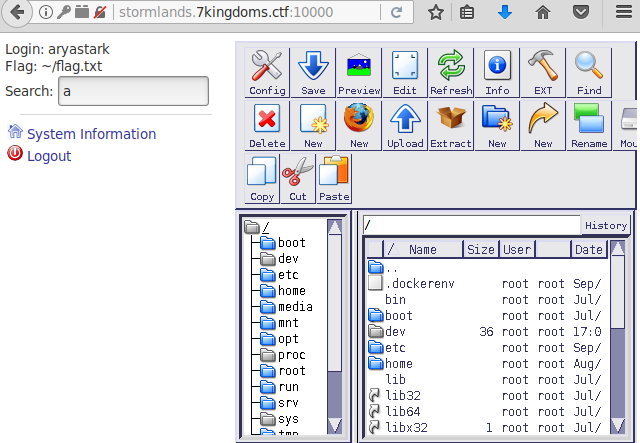Delete selected file with red X button

(x=267, y=126)
